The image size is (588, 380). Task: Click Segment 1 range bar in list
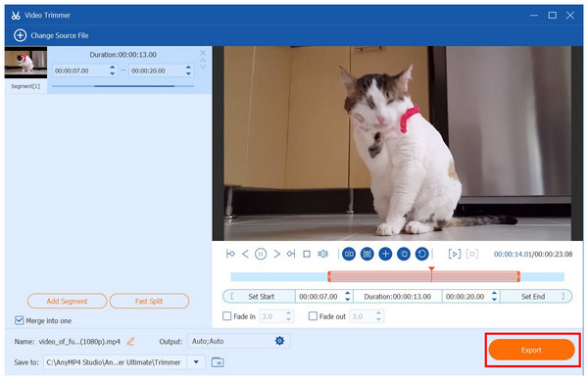(x=122, y=86)
